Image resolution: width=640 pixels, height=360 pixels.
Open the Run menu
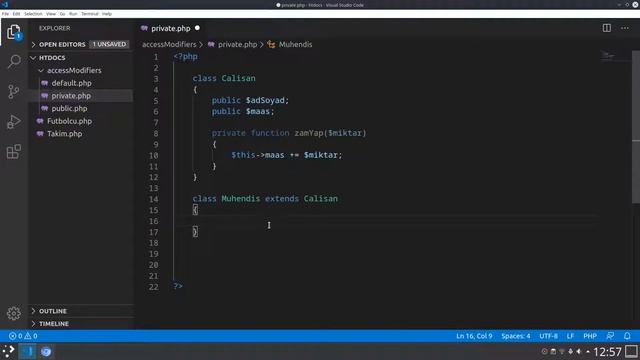[73, 14]
